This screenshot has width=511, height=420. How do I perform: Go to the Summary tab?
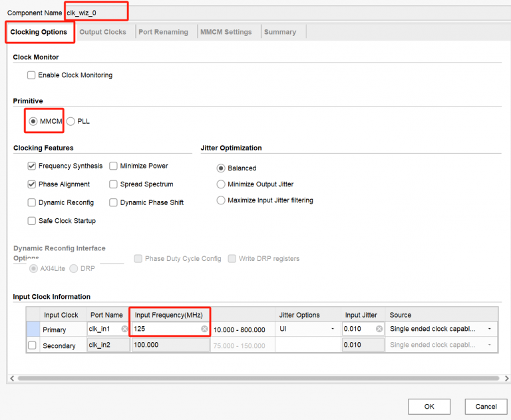point(279,32)
